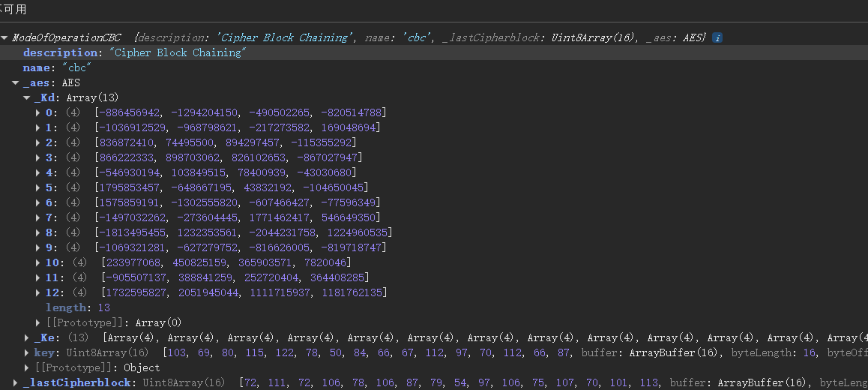The image size is (868, 390).
Task: Expand the [[Prototype]]: Object node
Action: click(26, 367)
